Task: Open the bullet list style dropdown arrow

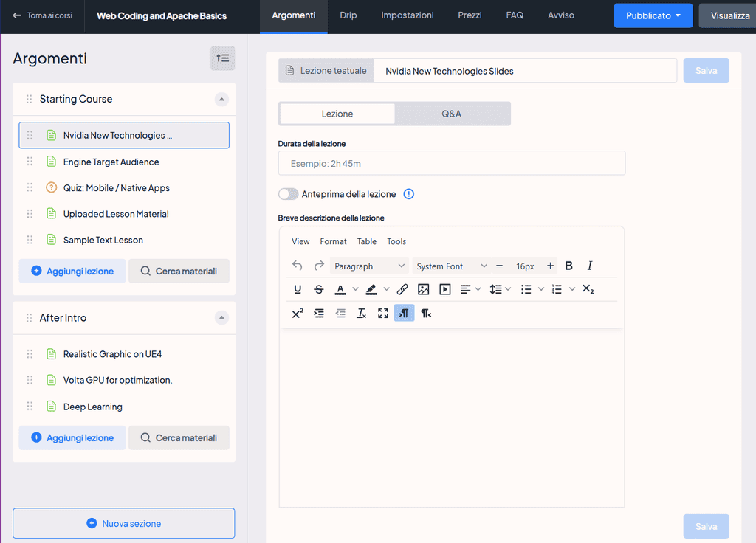Action: point(541,289)
